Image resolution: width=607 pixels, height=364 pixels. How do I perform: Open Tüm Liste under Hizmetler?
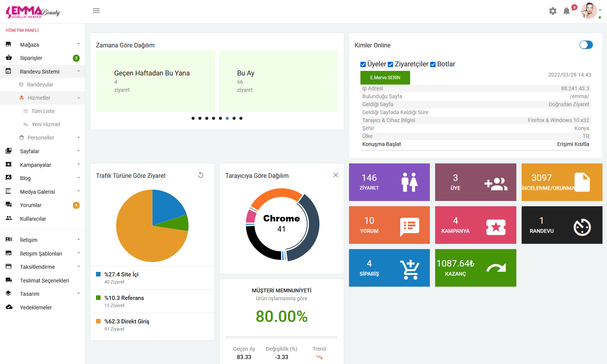pos(43,111)
